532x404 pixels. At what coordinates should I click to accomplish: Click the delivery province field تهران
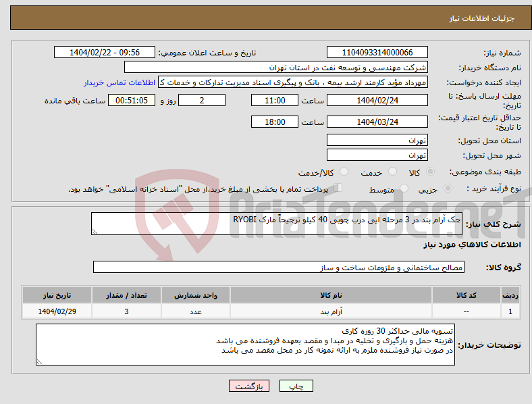click(x=377, y=140)
